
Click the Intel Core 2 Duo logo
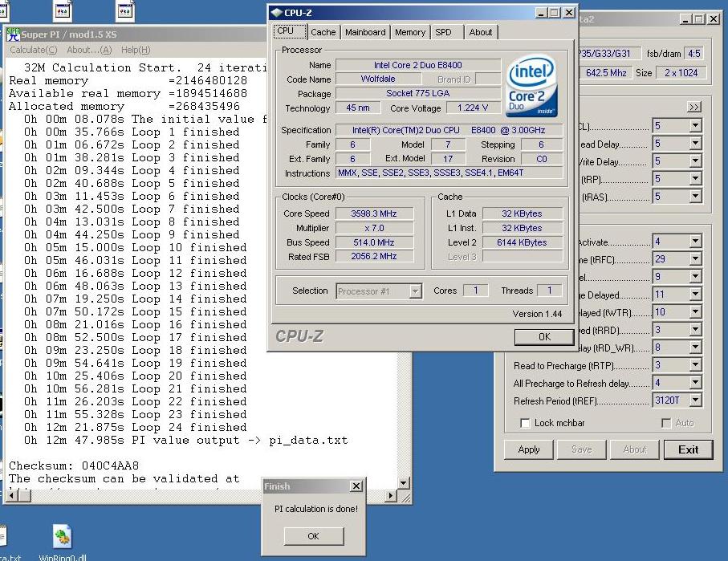(532, 87)
